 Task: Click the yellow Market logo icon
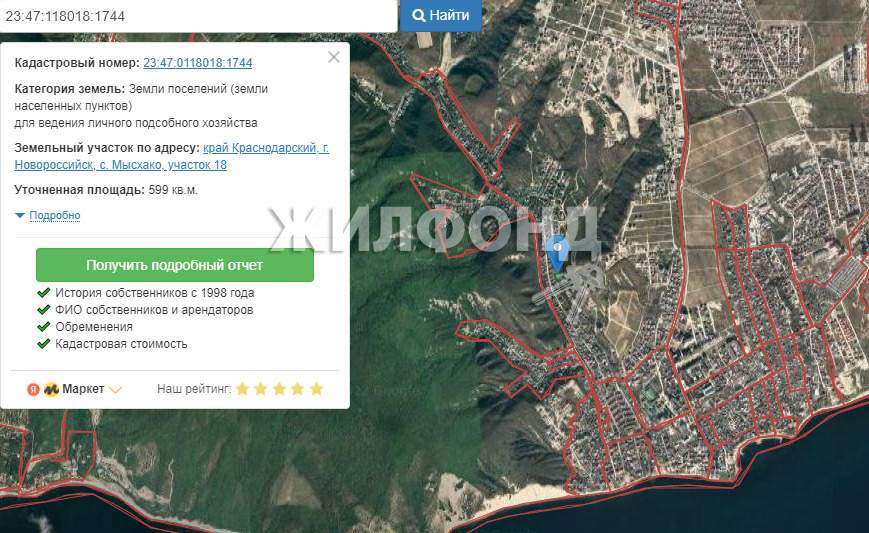point(51,389)
